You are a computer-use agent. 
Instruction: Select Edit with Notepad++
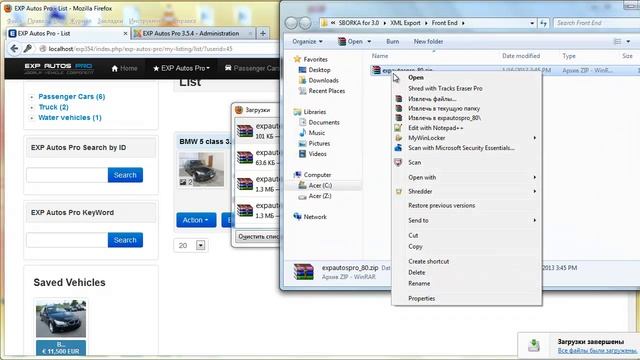point(435,128)
